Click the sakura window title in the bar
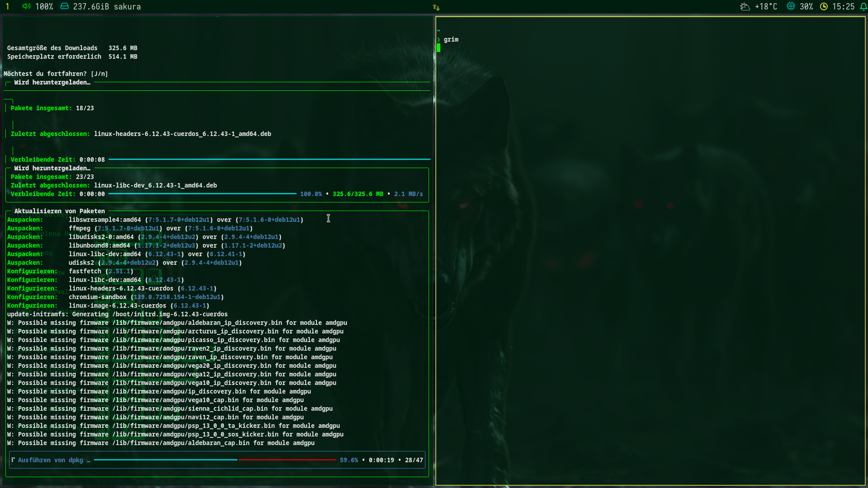The height and width of the screenshot is (488, 868). (x=127, y=6)
